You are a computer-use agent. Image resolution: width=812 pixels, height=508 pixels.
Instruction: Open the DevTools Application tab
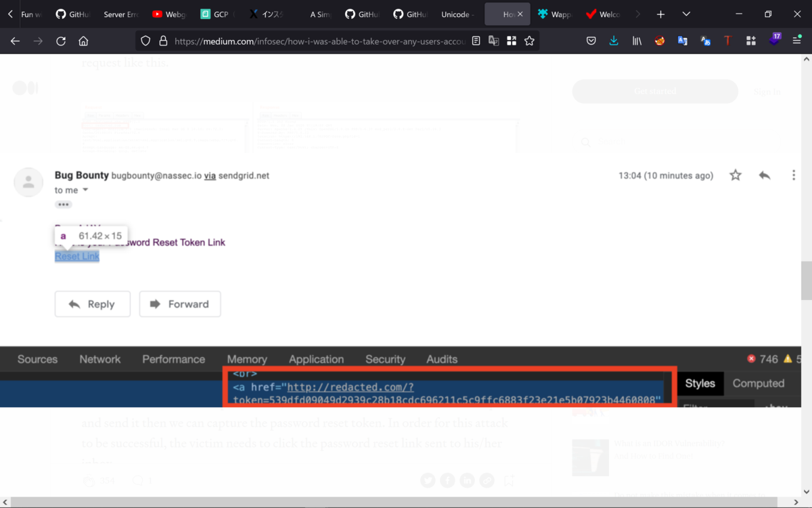[316, 360]
